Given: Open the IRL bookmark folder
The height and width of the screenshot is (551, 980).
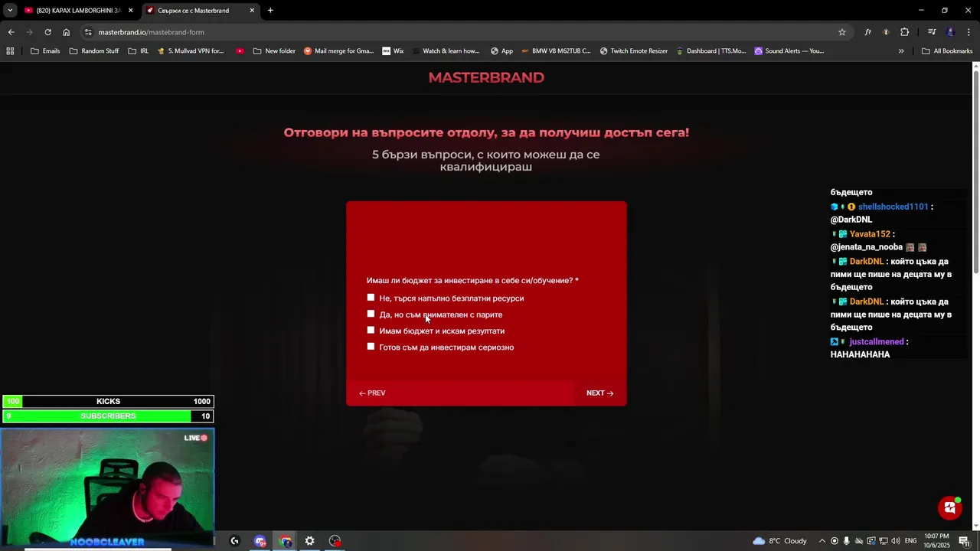Looking at the screenshot, I should [139, 51].
